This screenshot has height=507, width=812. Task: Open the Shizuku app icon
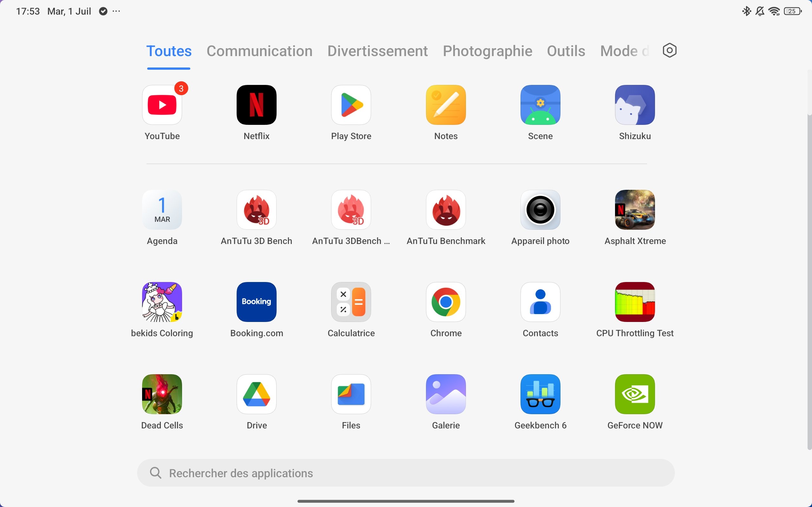tap(634, 105)
